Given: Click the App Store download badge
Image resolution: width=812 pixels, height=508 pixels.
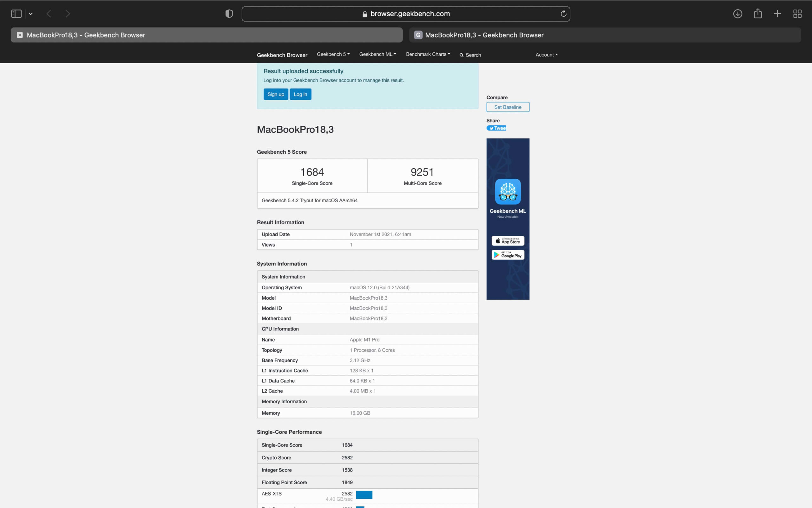Looking at the screenshot, I should click(508, 241).
